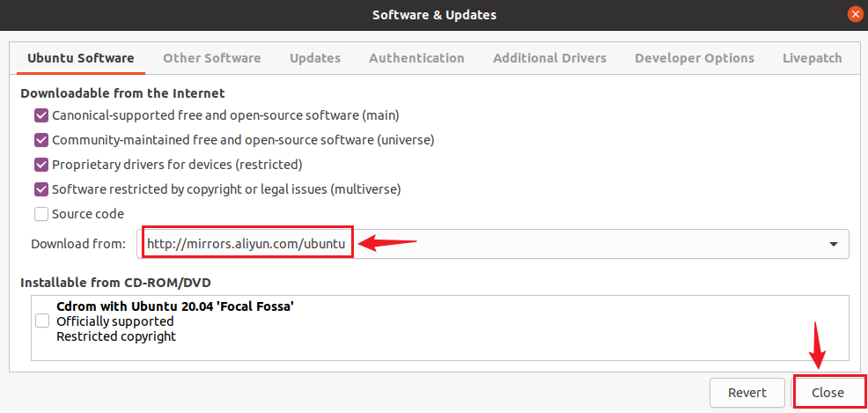This screenshot has height=413, width=868.
Task: Select the Authentication tab
Action: coord(416,58)
